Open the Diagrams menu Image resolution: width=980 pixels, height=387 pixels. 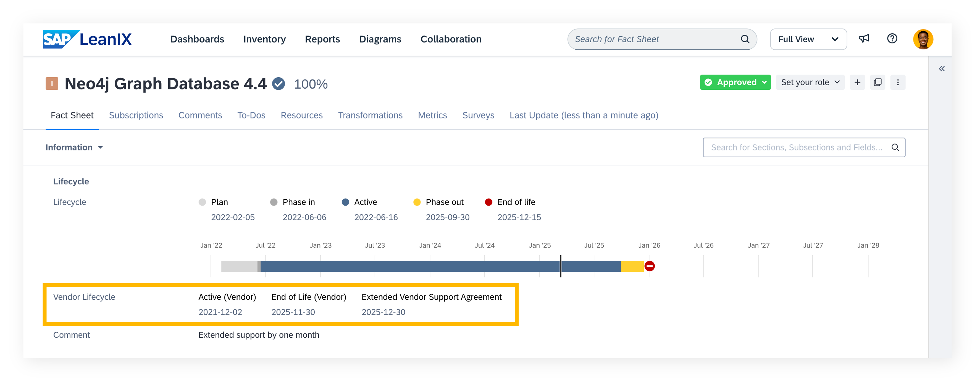point(380,39)
